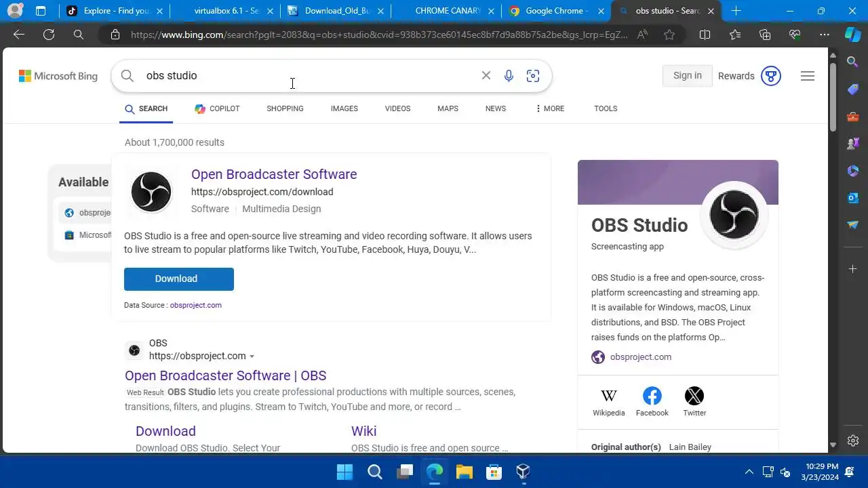The width and height of the screenshot is (868, 488).
Task: Open the Wiki sitelink under OBS result
Action: coord(363,431)
